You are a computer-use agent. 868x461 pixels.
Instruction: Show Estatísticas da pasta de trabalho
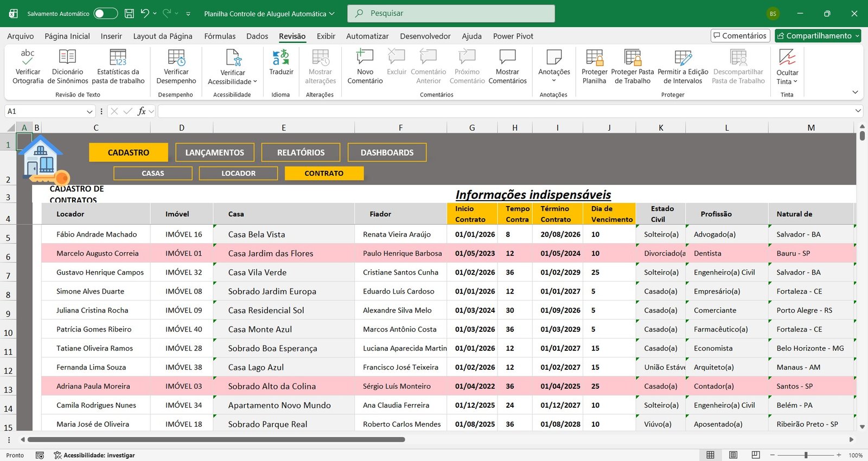click(118, 67)
